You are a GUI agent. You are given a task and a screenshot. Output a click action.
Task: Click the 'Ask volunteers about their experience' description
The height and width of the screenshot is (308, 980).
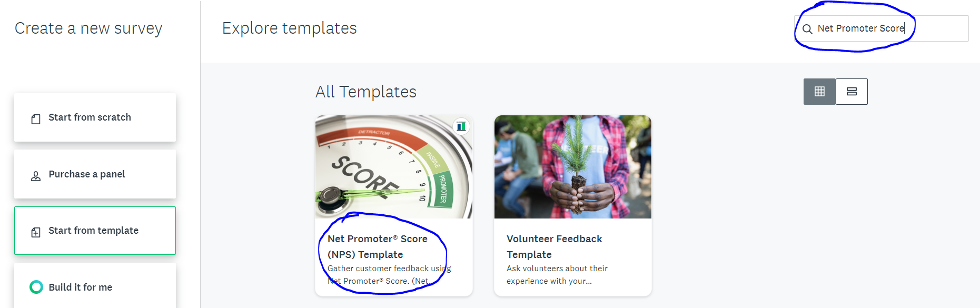pyautogui.click(x=557, y=274)
